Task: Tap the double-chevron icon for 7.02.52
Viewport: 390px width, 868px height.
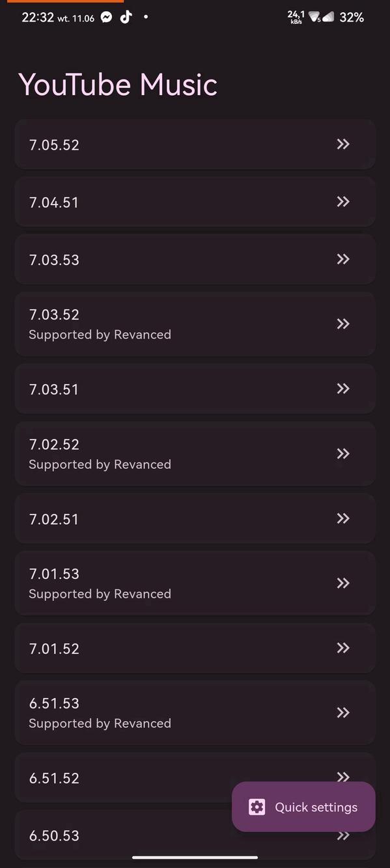Action: [343, 453]
